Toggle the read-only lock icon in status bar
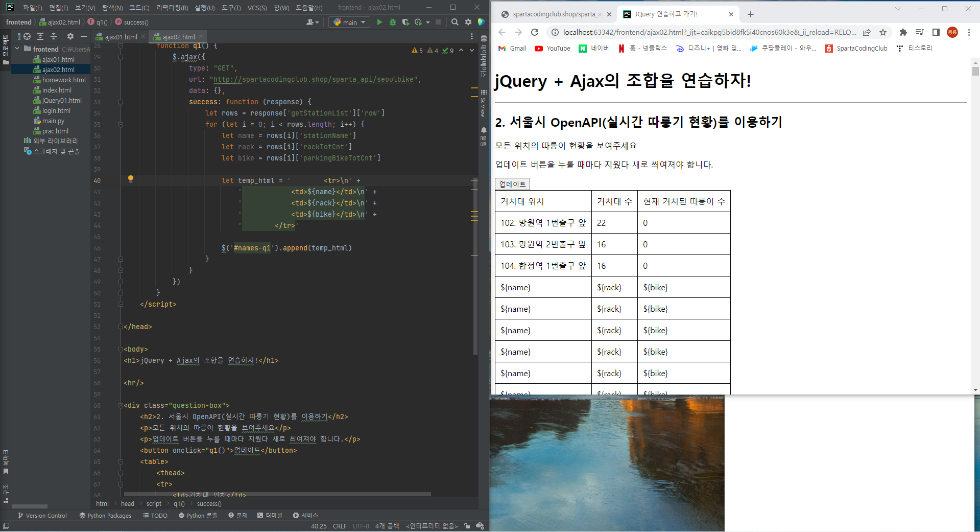The width and height of the screenshot is (980, 532). tap(467, 526)
